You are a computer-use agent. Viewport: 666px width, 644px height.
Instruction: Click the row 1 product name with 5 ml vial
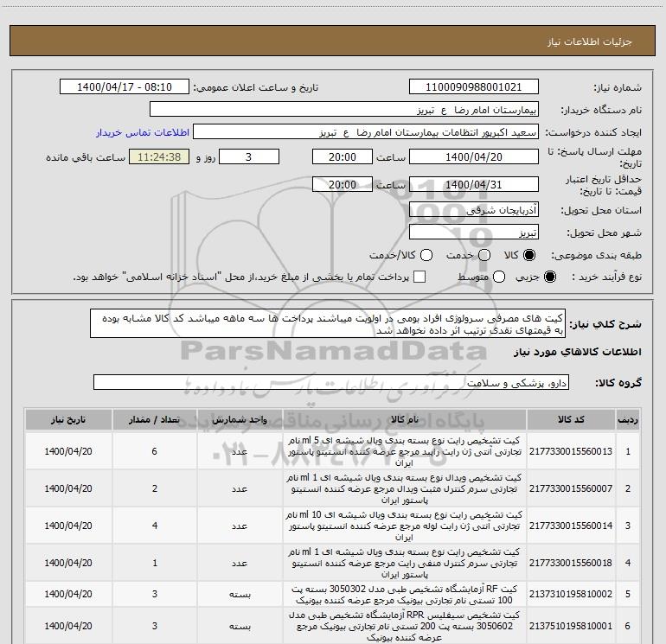405,451
